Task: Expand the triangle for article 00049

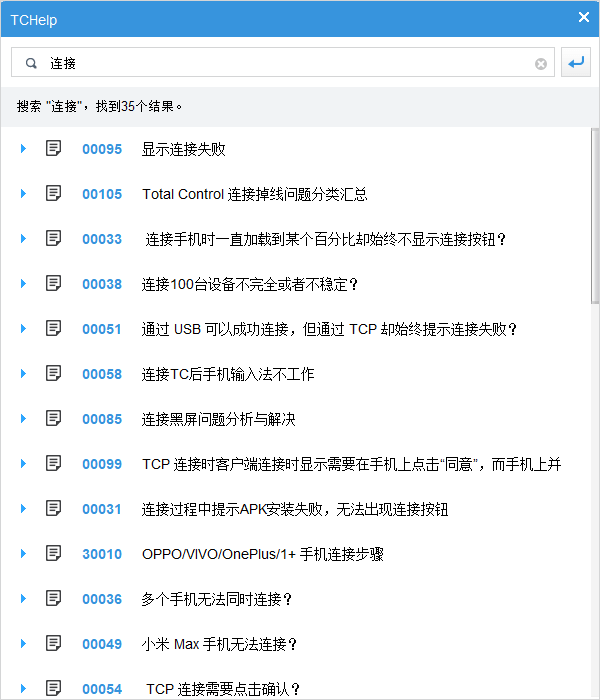Action: pos(23,644)
